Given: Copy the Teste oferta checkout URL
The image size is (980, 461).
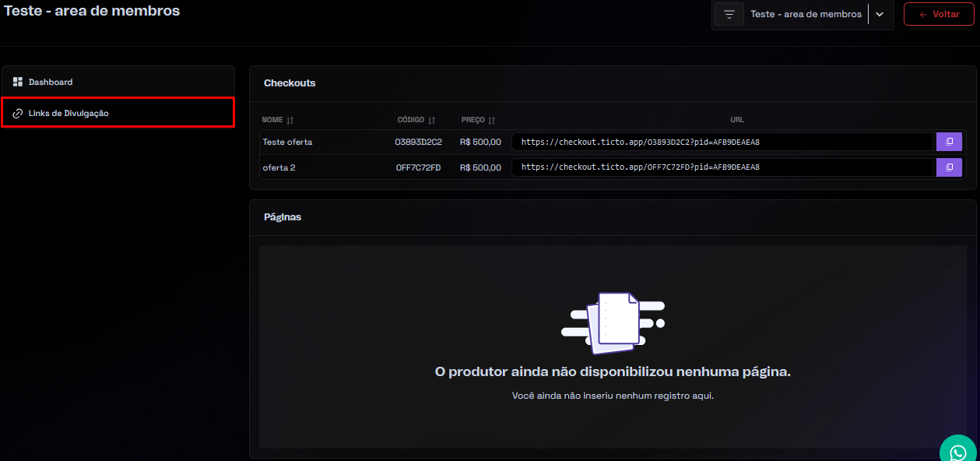Looking at the screenshot, I should [x=949, y=142].
